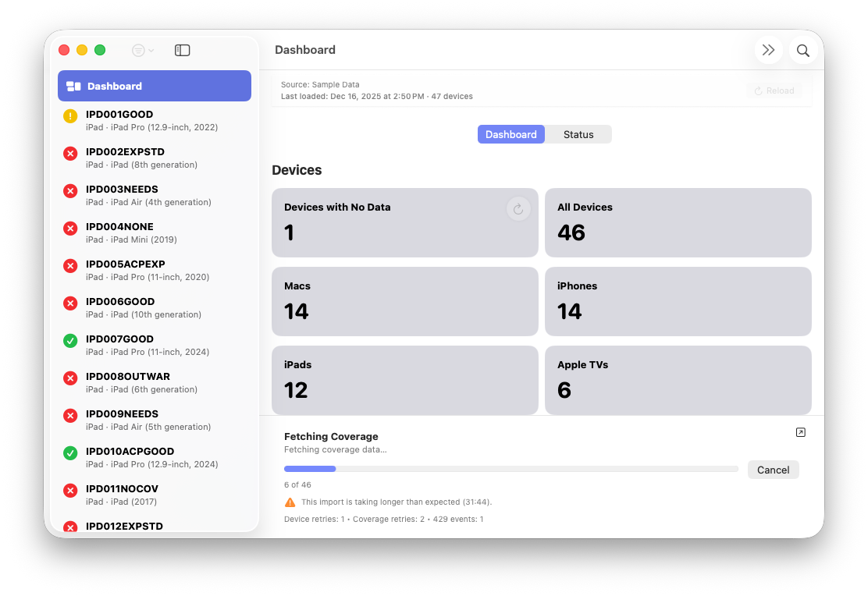The height and width of the screenshot is (596, 868).
Task: Switch to the Status tab
Action: point(578,133)
